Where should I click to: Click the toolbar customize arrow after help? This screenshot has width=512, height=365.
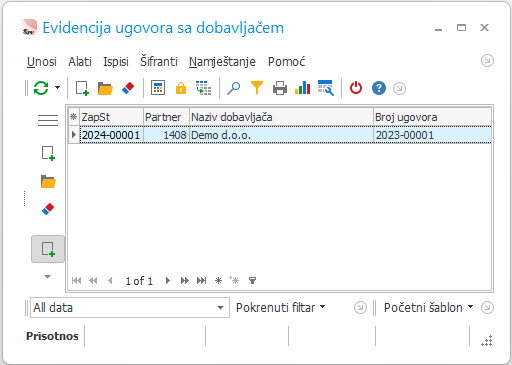pyautogui.click(x=399, y=89)
